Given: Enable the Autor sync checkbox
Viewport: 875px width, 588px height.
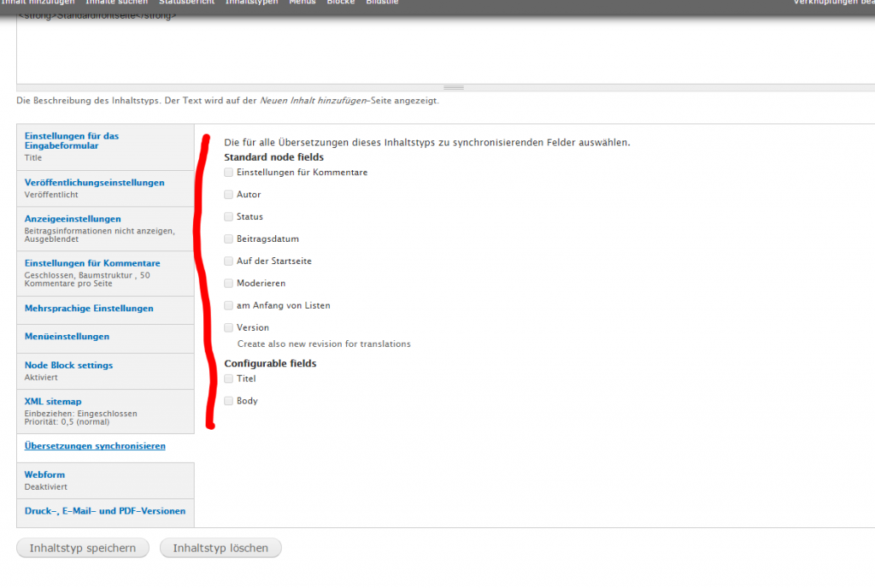Looking at the screenshot, I should 228,195.
